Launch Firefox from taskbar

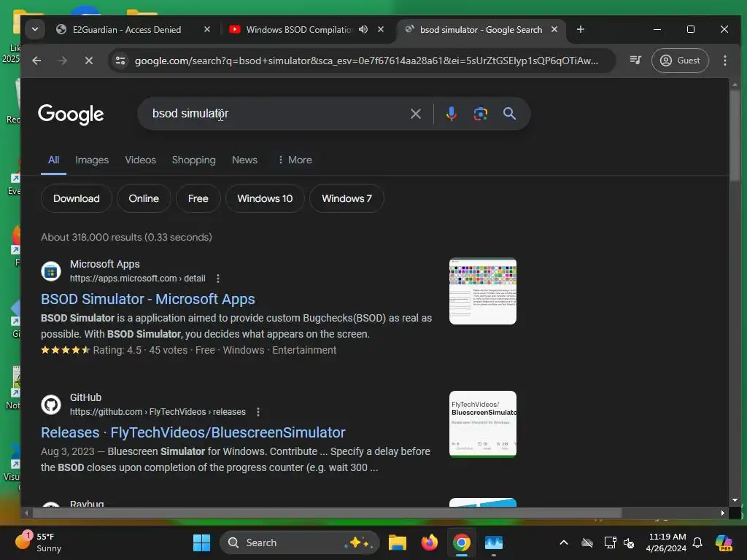click(429, 542)
